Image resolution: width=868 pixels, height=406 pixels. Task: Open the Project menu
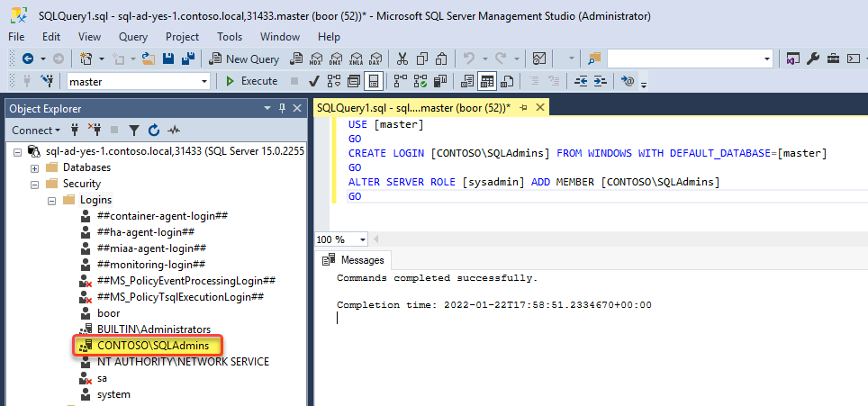[182, 37]
